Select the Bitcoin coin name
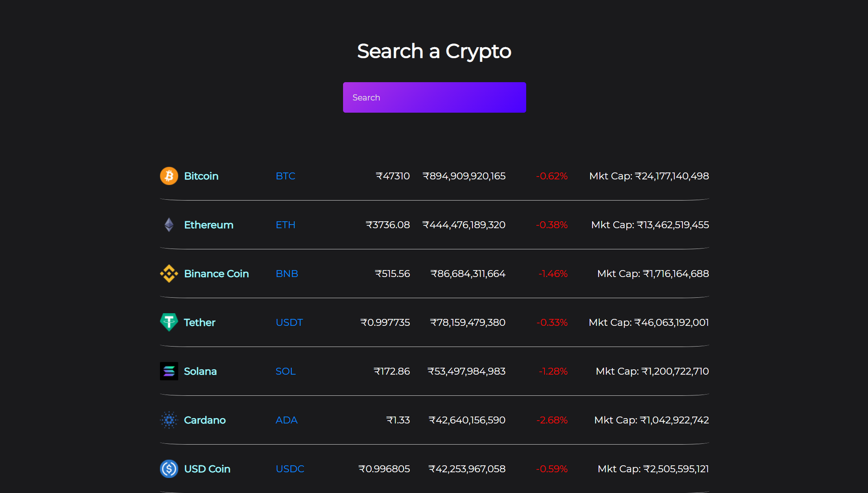 coord(201,176)
